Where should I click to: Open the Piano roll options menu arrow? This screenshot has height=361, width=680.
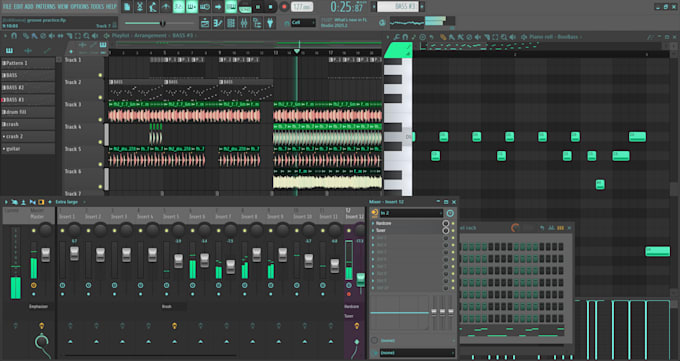point(388,37)
